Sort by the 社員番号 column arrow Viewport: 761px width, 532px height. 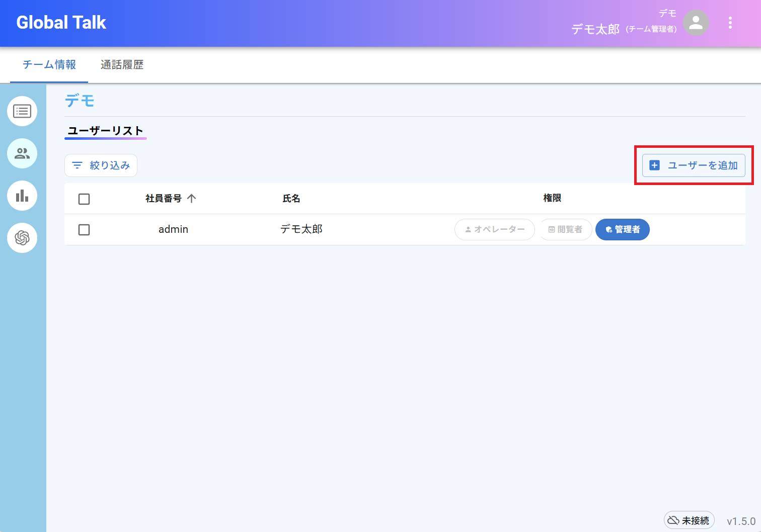click(191, 199)
